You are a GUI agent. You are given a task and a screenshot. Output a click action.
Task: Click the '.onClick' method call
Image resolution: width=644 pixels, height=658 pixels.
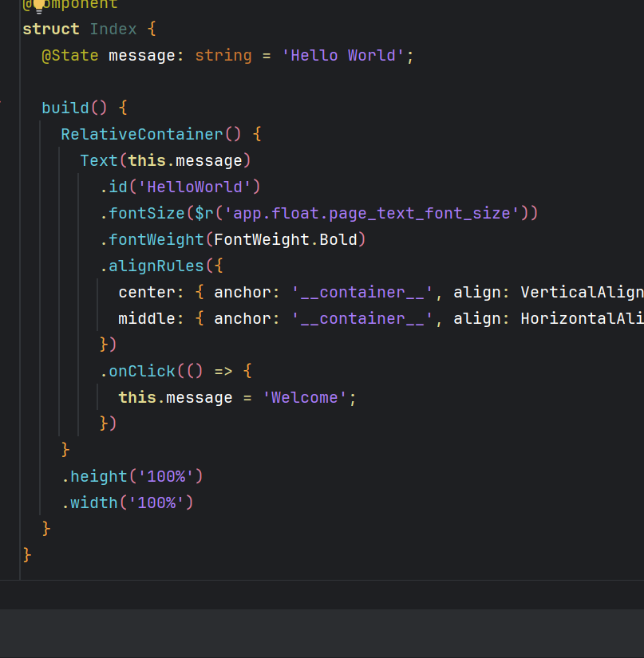[138, 372]
